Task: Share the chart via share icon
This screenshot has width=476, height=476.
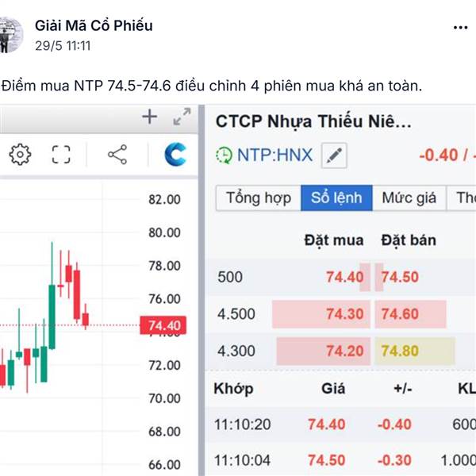Action: 117,155
